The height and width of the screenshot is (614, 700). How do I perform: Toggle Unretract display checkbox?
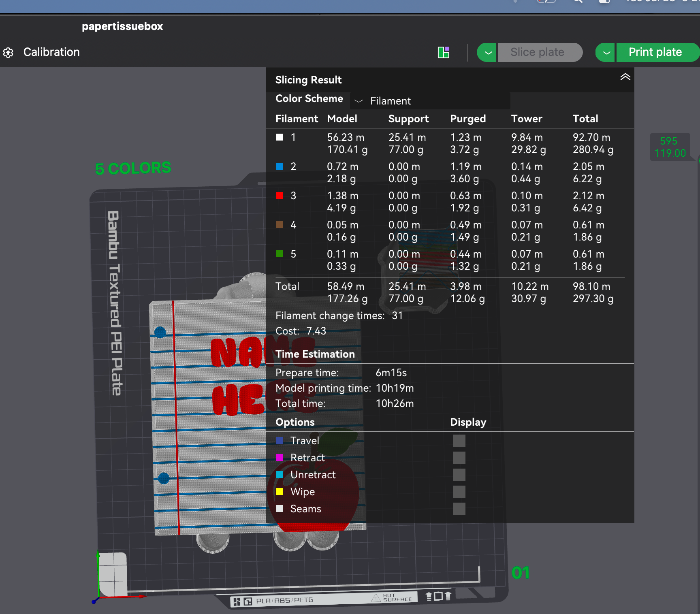(x=459, y=475)
